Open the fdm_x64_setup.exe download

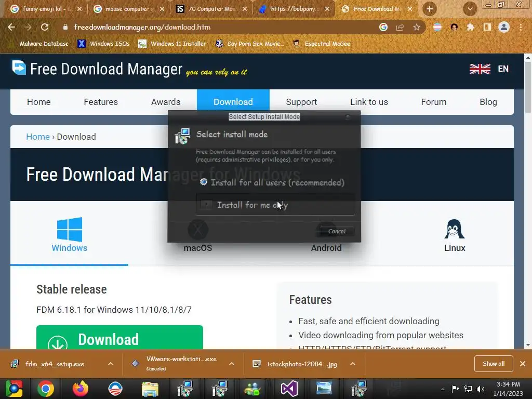tap(55, 364)
